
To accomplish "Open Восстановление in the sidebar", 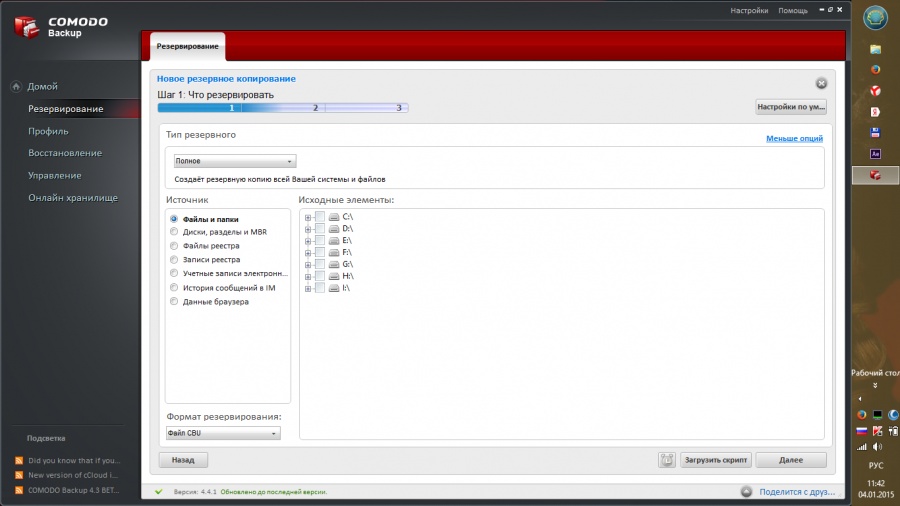I will tap(65, 153).
